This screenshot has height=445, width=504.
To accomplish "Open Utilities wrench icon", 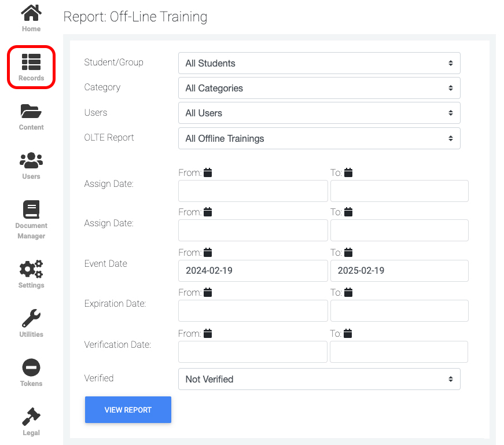I will coord(31,323).
